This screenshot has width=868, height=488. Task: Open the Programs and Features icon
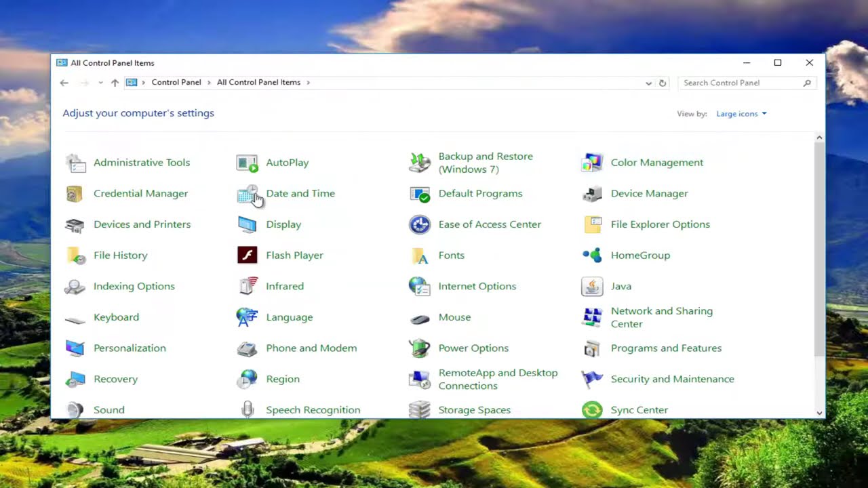592,348
